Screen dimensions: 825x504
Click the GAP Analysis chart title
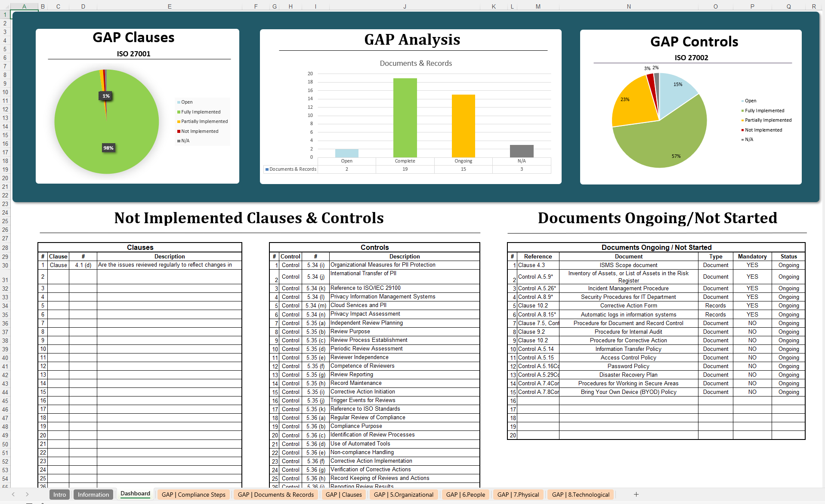pos(412,40)
